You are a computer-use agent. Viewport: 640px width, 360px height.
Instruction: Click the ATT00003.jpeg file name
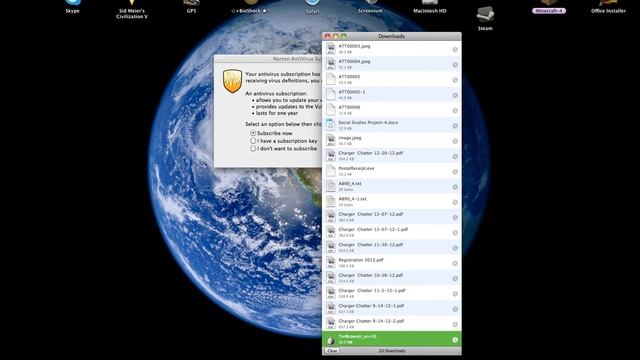point(354,46)
